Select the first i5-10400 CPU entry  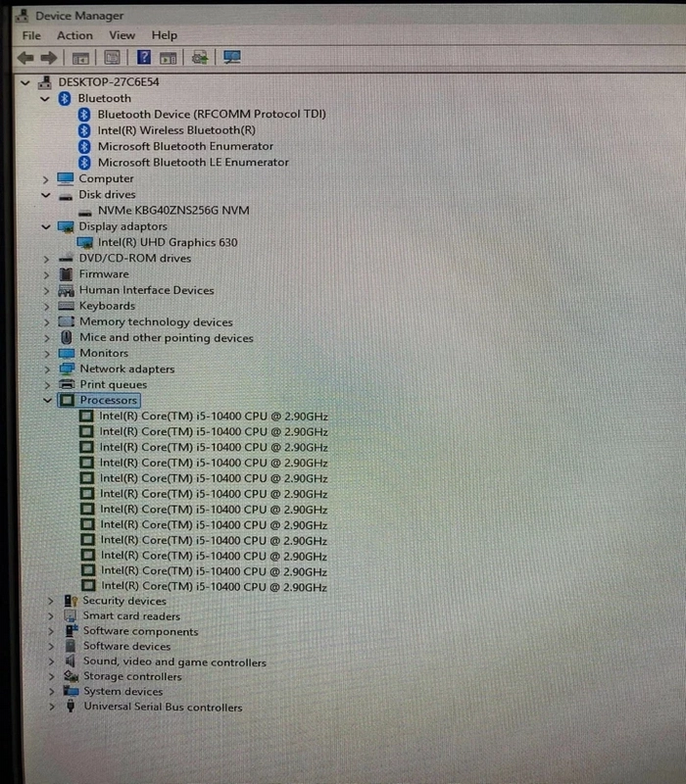point(214,416)
